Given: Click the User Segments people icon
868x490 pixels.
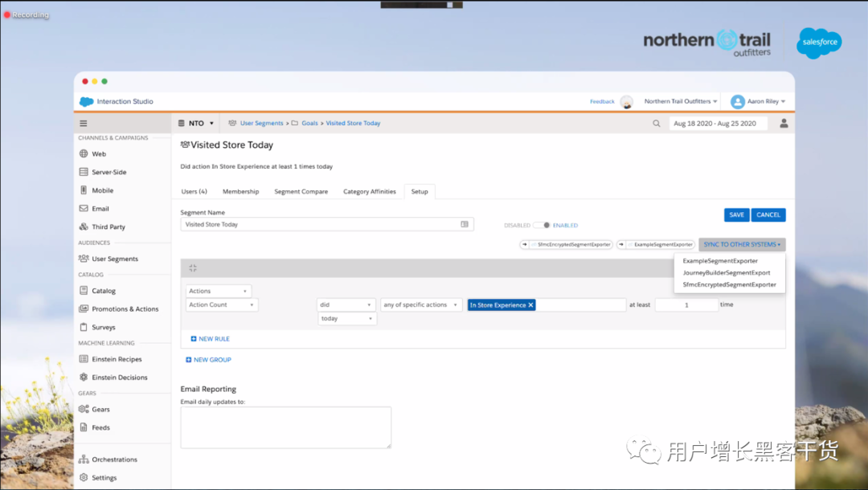Looking at the screenshot, I should (x=84, y=259).
